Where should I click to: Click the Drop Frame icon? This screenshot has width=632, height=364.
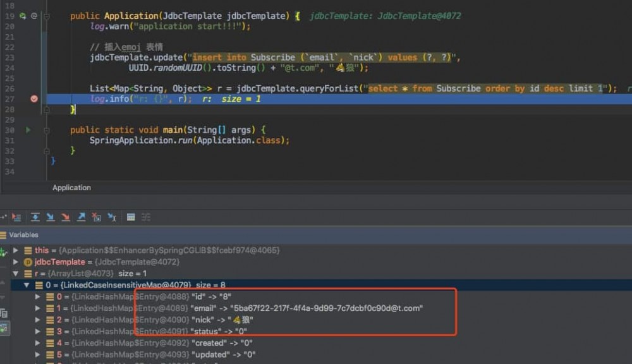click(x=95, y=217)
